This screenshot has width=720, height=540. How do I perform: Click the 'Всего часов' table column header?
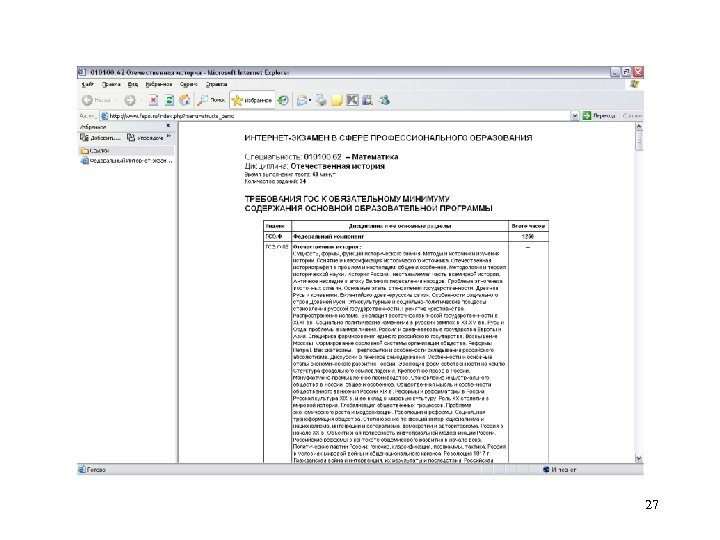pyautogui.click(x=528, y=226)
